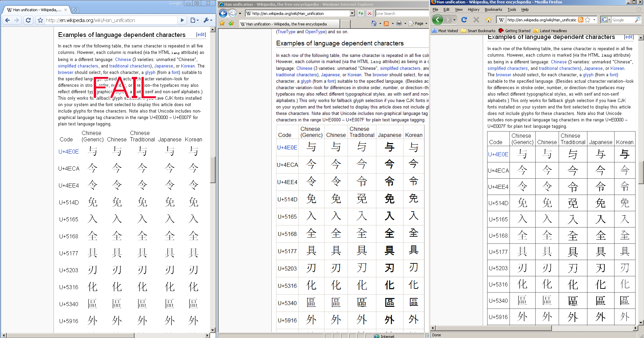Click the RSS feed icon in Firefox address bar
644x338 pixels.
580,20
